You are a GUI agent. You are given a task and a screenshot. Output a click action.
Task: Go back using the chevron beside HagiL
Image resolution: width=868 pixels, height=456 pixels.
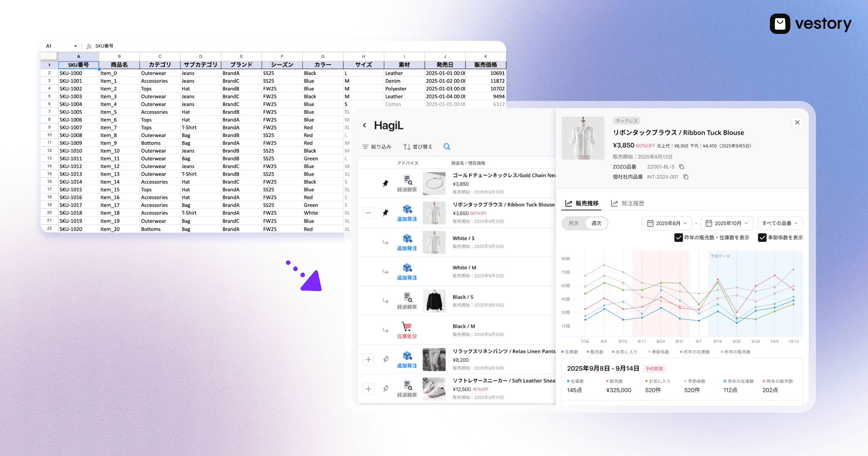(364, 126)
